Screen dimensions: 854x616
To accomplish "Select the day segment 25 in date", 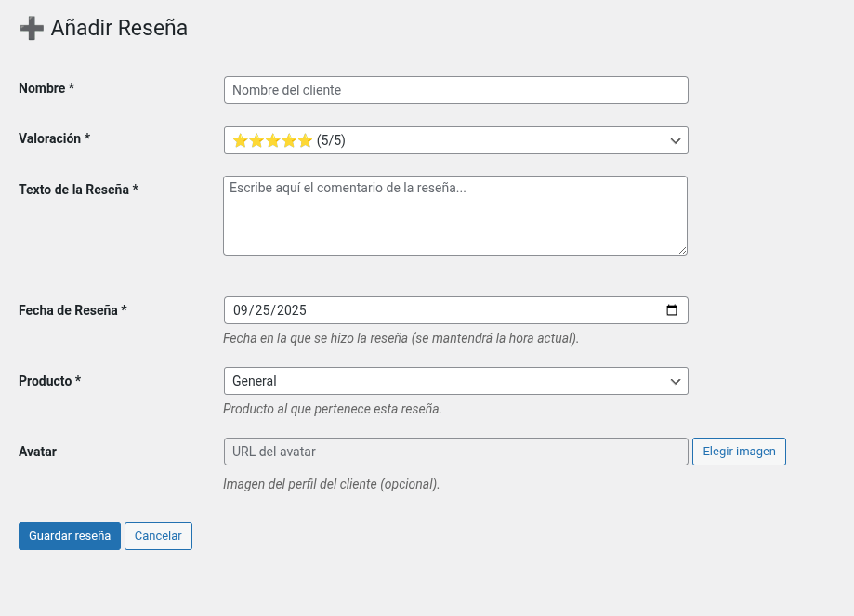I will tap(265, 310).
